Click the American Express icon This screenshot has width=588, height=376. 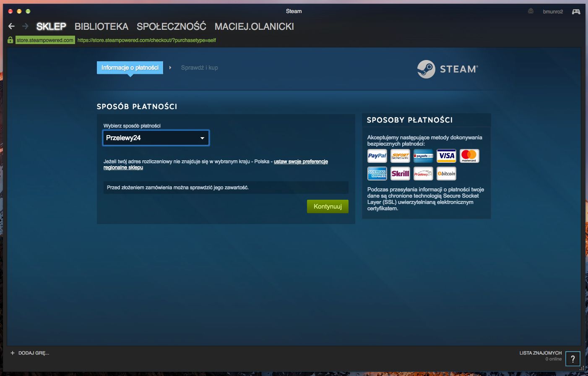377,173
